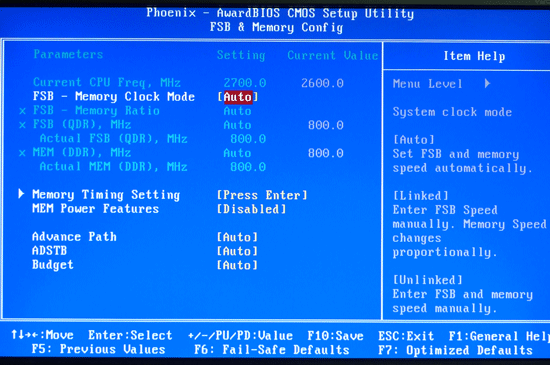
Task: Click the MEM (DDR), MHz Auto setting
Action: click(x=237, y=153)
